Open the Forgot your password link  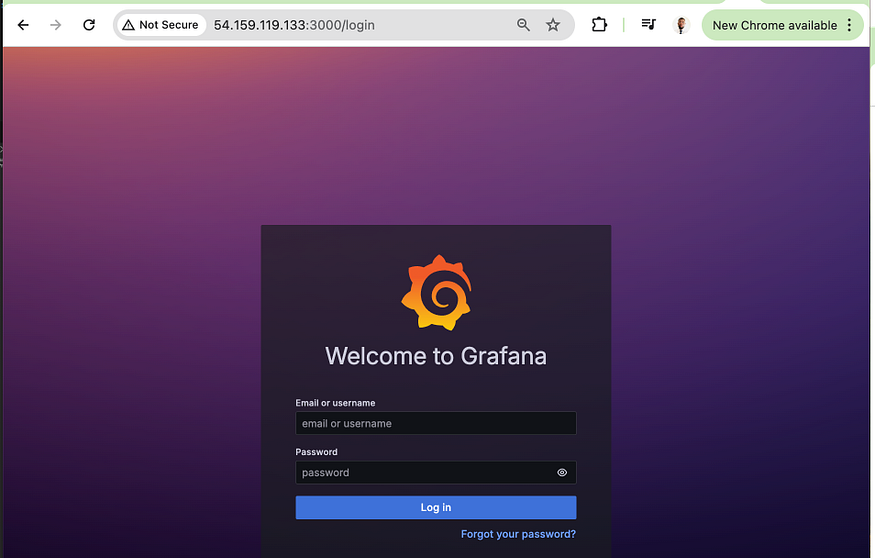pyautogui.click(x=518, y=534)
